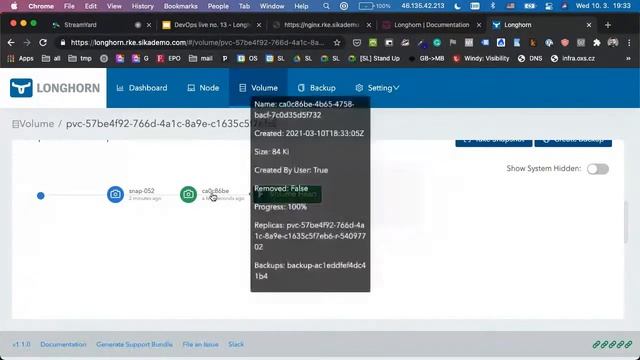Viewport: 640px width, 360px height.
Task: Open the DNS bookmark
Action: coord(530,58)
